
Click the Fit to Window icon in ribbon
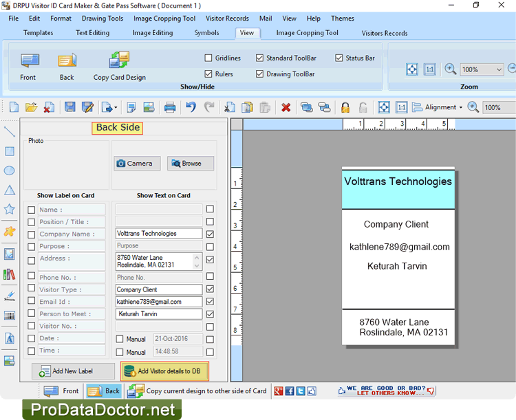click(x=412, y=69)
